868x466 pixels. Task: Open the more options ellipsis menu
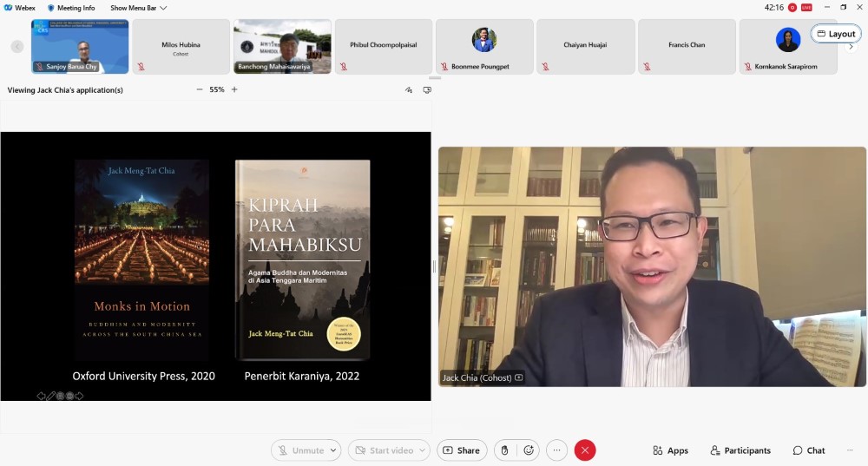coord(556,450)
